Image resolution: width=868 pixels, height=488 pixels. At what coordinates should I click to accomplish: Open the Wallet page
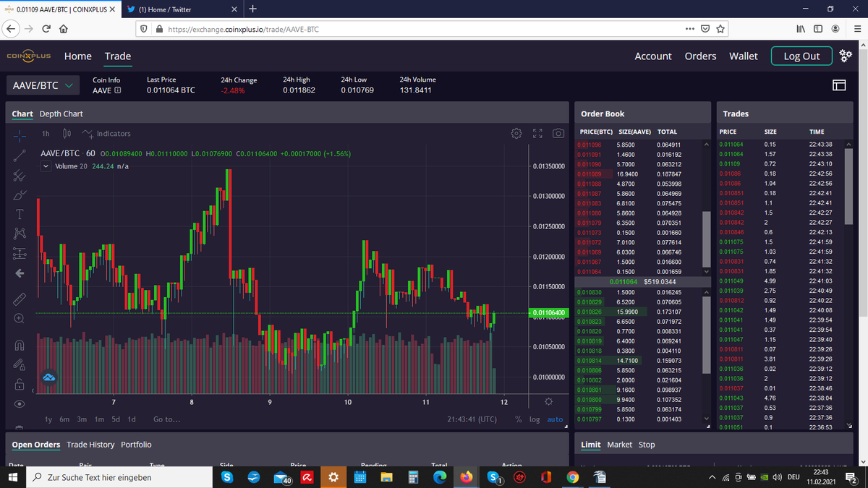pyautogui.click(x=744, y=56)
